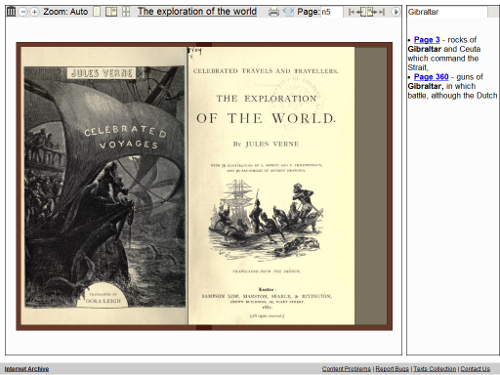Click the Internet Archive logo icon in toolbar

pyautogui.click(x=11, y=12)
